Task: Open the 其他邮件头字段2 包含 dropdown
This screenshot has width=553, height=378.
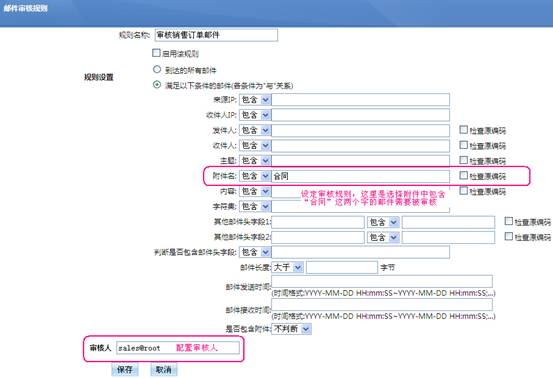Action: (x=383, y=237)
